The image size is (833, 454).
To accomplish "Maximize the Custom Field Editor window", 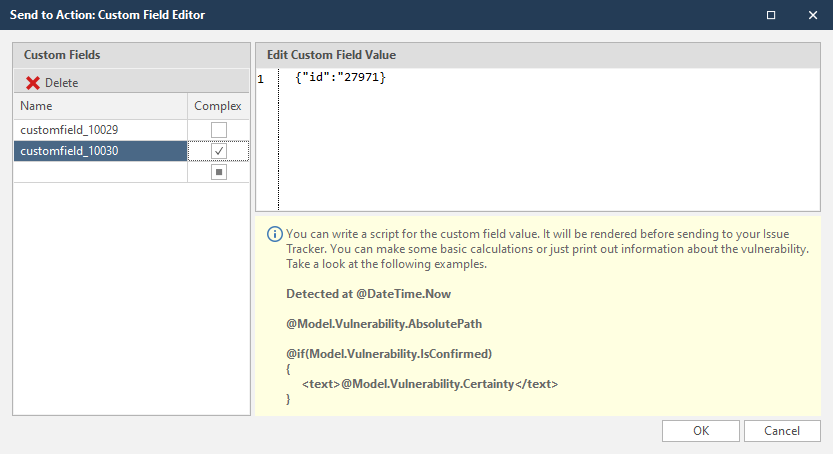I will point(770,15).
